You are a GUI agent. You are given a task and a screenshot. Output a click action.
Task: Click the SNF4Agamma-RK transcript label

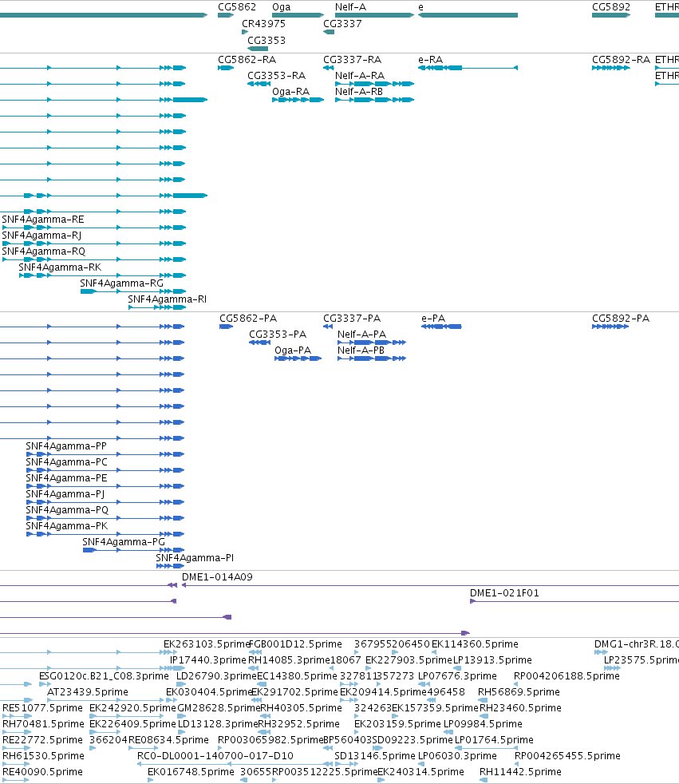(60, 267)
